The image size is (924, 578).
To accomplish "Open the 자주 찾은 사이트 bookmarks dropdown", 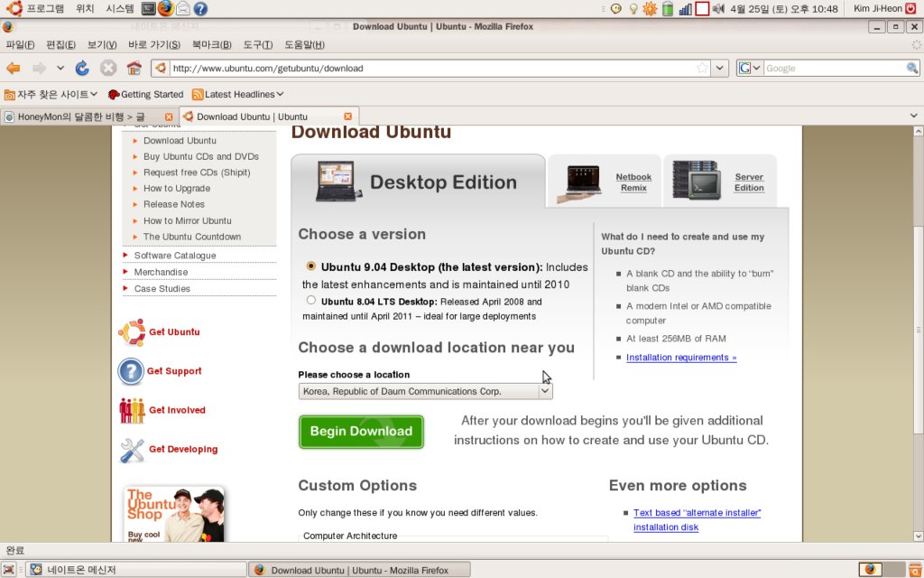I will [51, 94].
